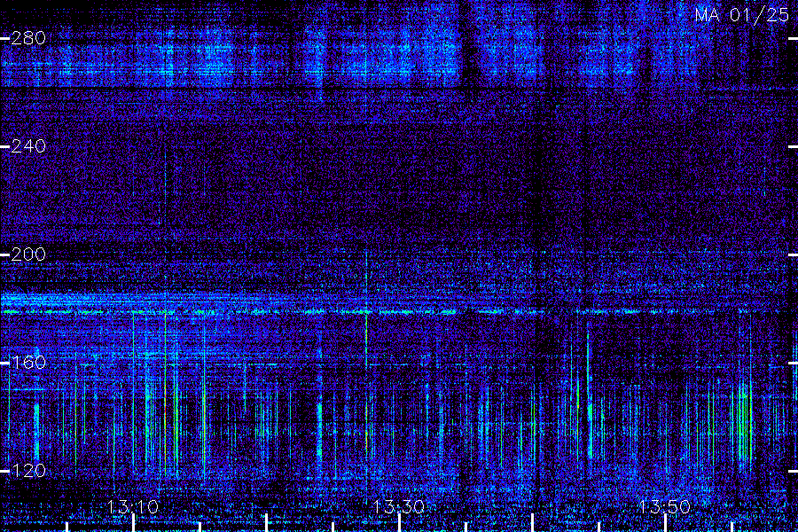
Task: Click the 13:30 time axis label
Action: [x=398, y=507]
